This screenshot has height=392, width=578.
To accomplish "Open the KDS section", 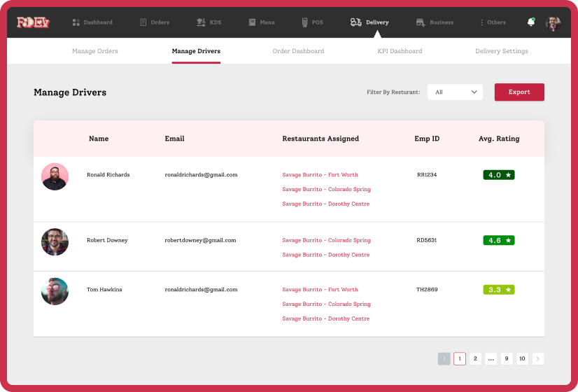I will pos(209,22).
